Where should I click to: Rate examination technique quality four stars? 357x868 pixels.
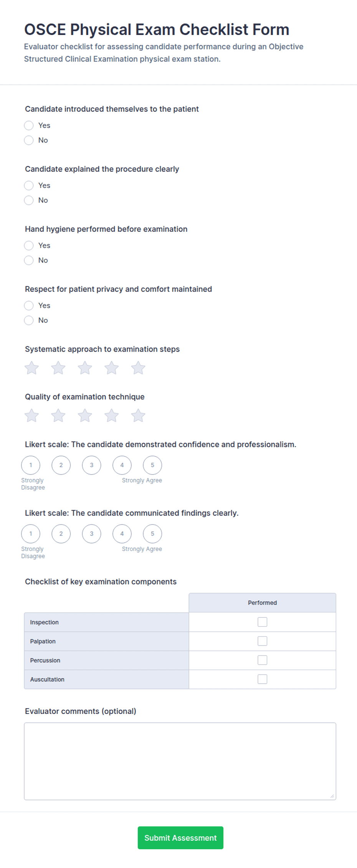[x=112, y=415]
